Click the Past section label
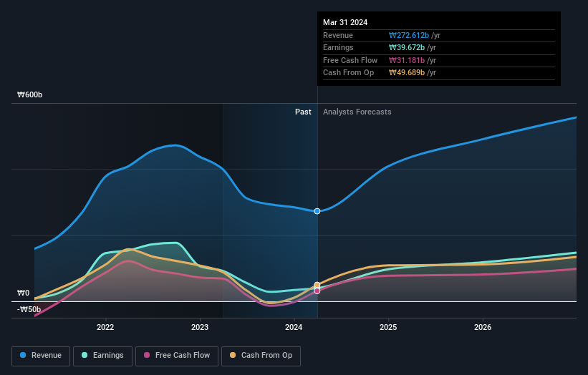This screenshot has height=375, width=588. (x=303, y=112)
